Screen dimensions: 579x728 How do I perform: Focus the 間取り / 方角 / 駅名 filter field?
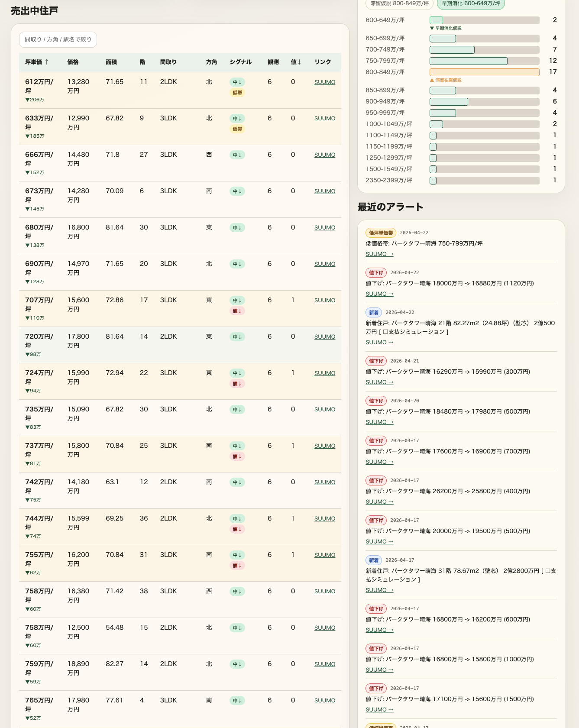point(58,39)
